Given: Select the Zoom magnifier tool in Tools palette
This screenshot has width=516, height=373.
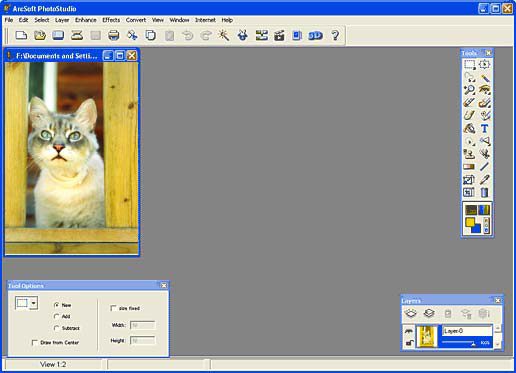Looking at the screenshot, I should click(x=469, y=90).
